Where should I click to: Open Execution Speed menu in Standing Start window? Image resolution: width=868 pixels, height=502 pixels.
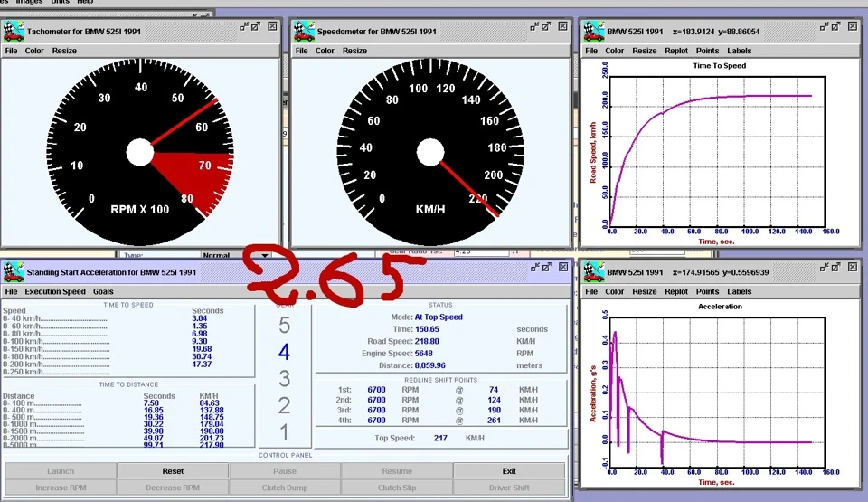pos(55,291)
